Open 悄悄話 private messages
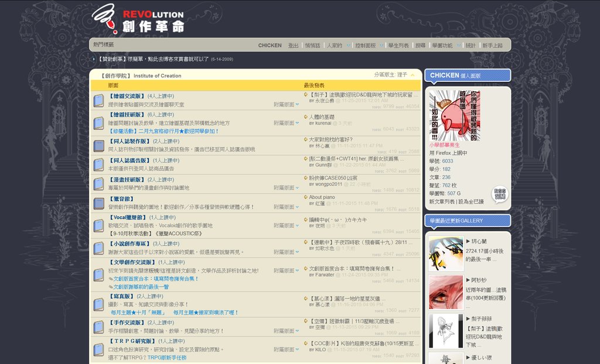 pyautogui.click(x=313, y=45)
